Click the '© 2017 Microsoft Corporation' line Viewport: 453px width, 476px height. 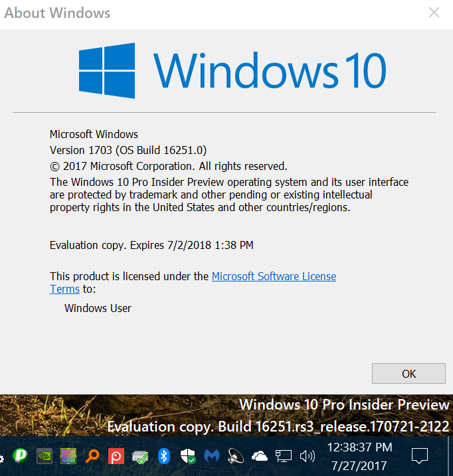(168, 166)
